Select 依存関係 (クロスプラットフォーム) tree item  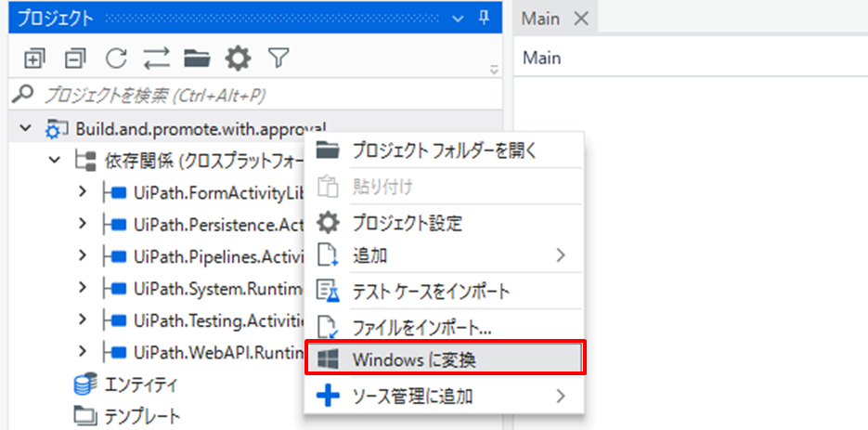(204, 161)
